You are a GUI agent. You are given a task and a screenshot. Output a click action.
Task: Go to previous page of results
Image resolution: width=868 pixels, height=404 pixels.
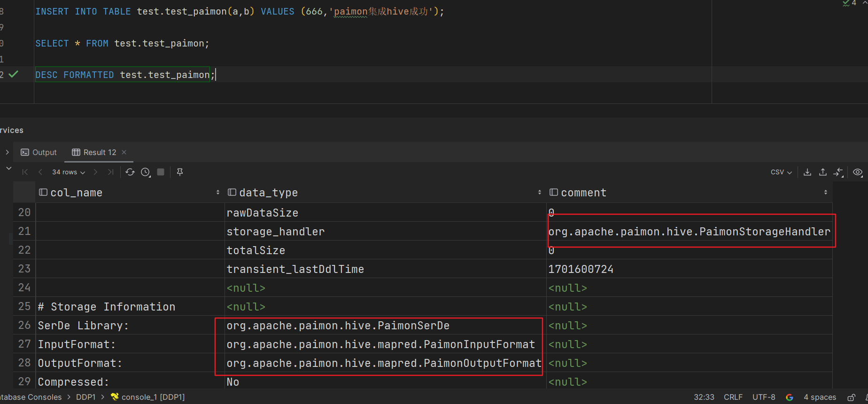point(40,172)
